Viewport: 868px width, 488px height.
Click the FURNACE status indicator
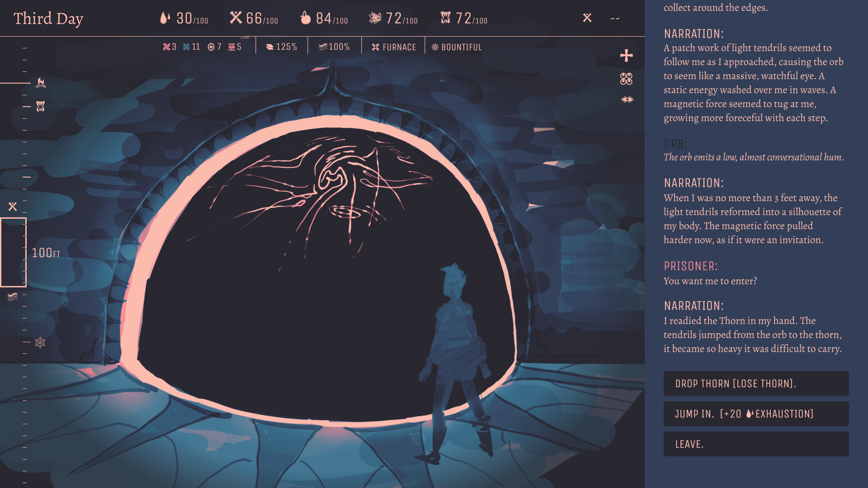click(394, 47)
